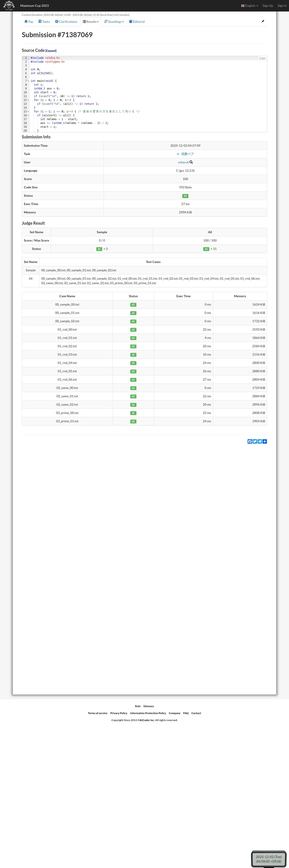Open the Rule footer link
Screen dimensions: 289x868
[x=138, y=706]
